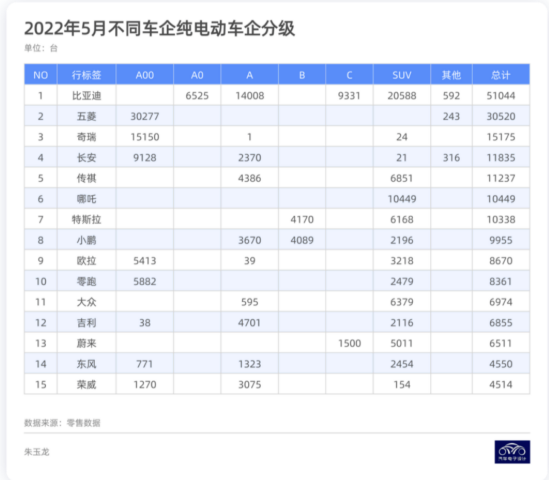This screenshot has width=549, height=480.
Task: Select the NO column header
Action: click(x=41, y=75)
